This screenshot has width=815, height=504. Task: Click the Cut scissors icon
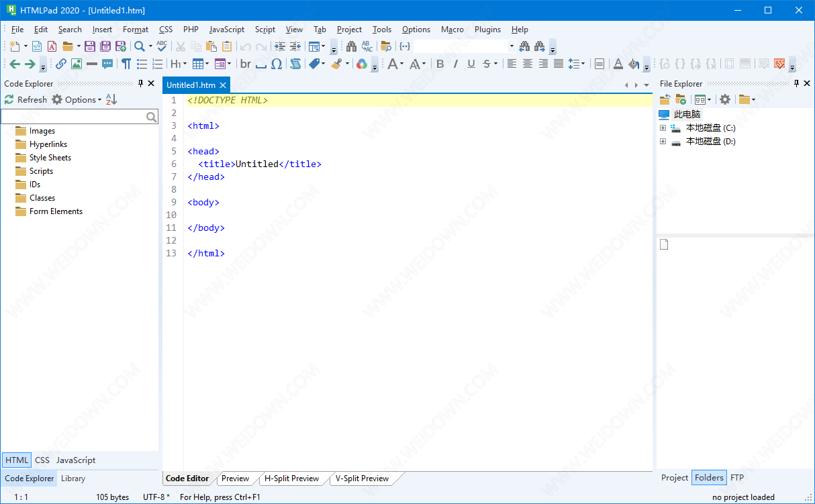click(181, 46)
